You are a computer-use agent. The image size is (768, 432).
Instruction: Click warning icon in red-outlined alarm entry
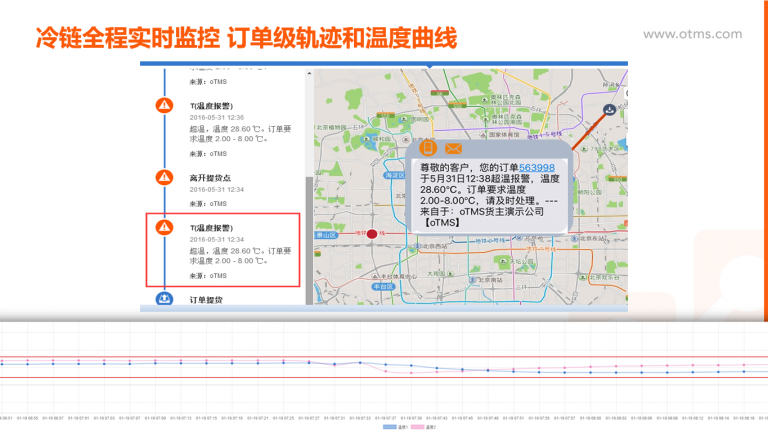point(163,228)
